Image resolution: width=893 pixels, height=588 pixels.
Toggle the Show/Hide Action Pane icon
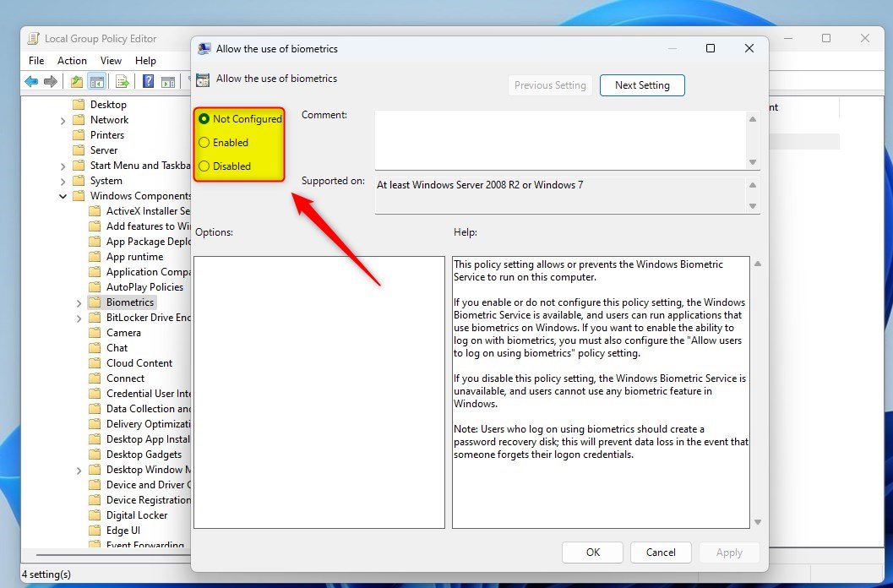tap(167, 81)
